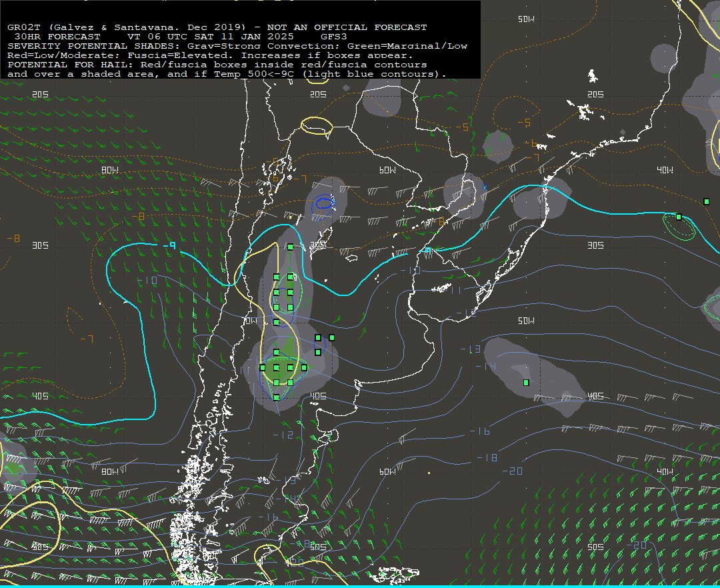This screenshot has height=588, width=720.
Task: Select the green box at the far east edge
Action: pyautogui.click(x=706, y=201)
